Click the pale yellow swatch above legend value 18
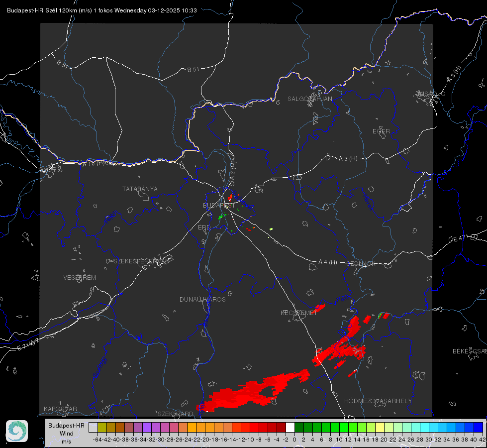The width and height of the screenshot is (487, 448). [x=380, y=427]
